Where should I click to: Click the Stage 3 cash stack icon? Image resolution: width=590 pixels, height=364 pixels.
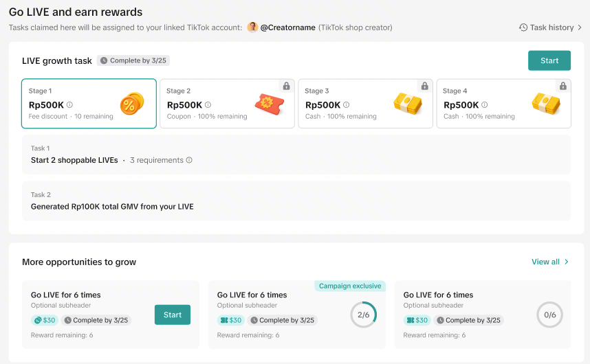tap(408, 104)
